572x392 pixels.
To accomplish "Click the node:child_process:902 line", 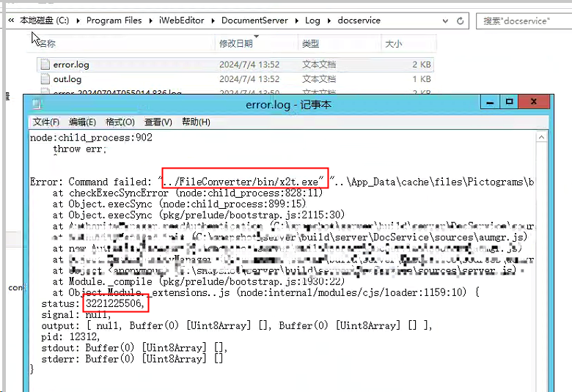I will [x=91, y=138].
